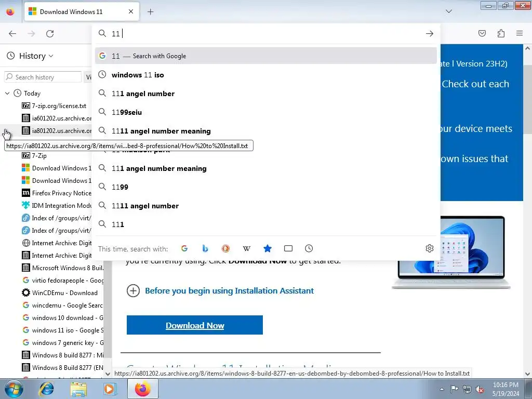This screenshot has width=532, height=399.
Task: Show hidden tray icons arrow
Action: point(442,389)
